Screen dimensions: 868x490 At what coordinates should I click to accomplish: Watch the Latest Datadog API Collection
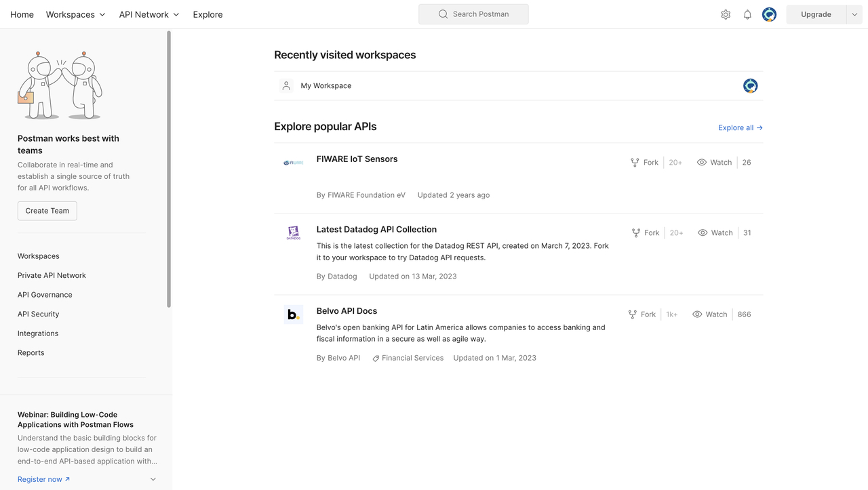pos(715,233)
